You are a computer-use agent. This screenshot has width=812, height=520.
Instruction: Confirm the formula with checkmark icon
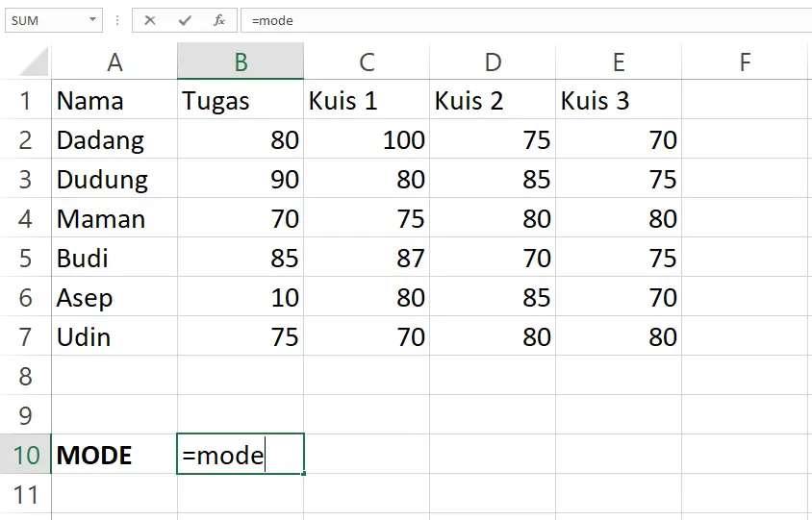coord(185,20)
